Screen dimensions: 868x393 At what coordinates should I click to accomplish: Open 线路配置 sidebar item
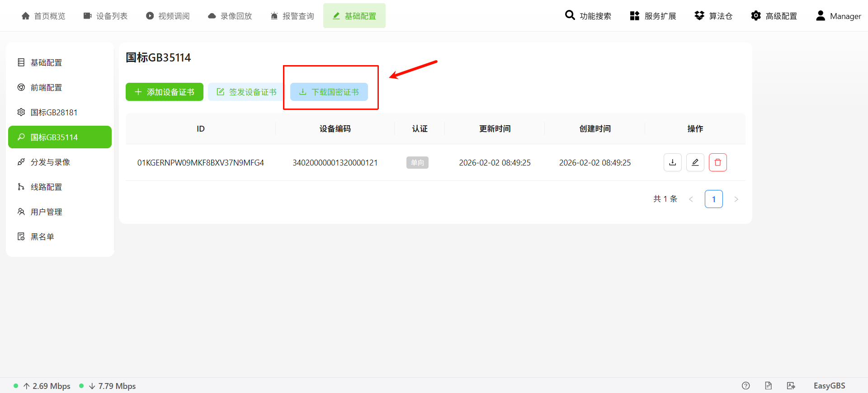pyautogui.click(x=60, y=187)
